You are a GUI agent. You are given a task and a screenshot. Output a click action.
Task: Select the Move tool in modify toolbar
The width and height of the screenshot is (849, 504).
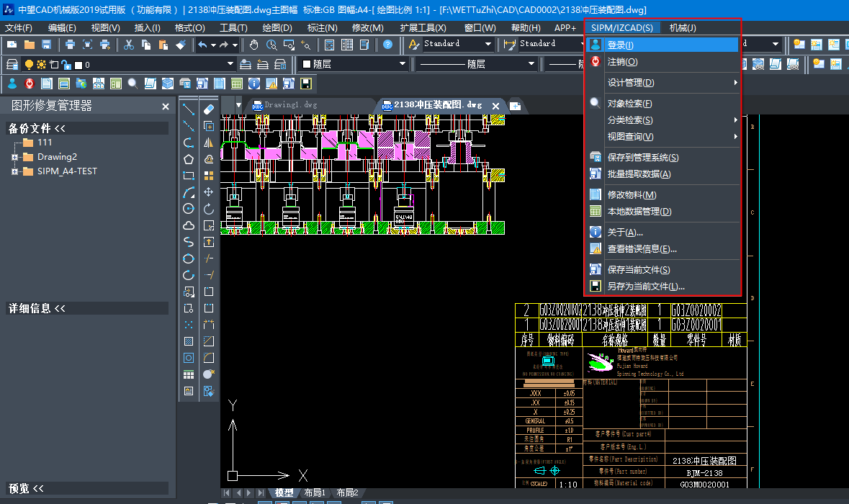coord(209,192)
